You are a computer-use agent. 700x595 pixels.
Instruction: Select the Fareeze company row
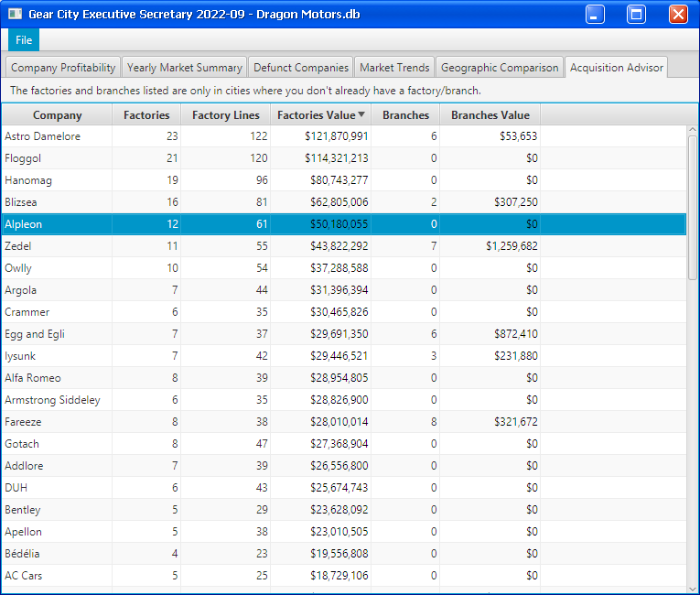[344, 422]
